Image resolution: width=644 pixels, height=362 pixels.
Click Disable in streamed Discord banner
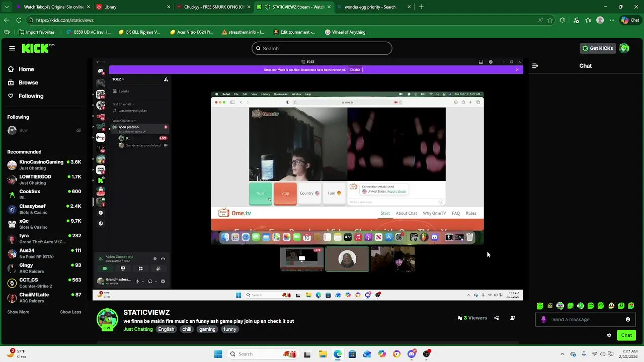click(355, 70)
